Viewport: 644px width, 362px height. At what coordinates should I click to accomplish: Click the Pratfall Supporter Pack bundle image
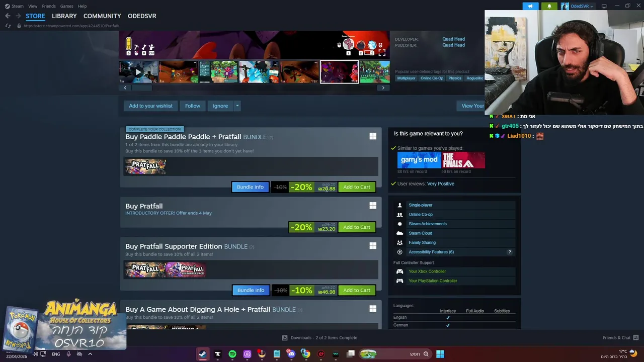click(185, 269)
